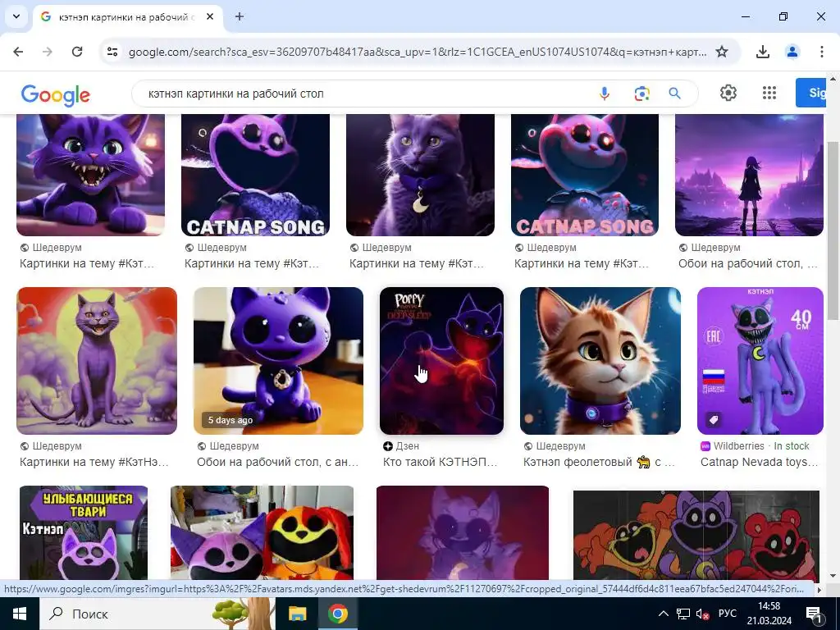The image size is (840, 630).
Task: Click the address bar URL
Action: 418,52
